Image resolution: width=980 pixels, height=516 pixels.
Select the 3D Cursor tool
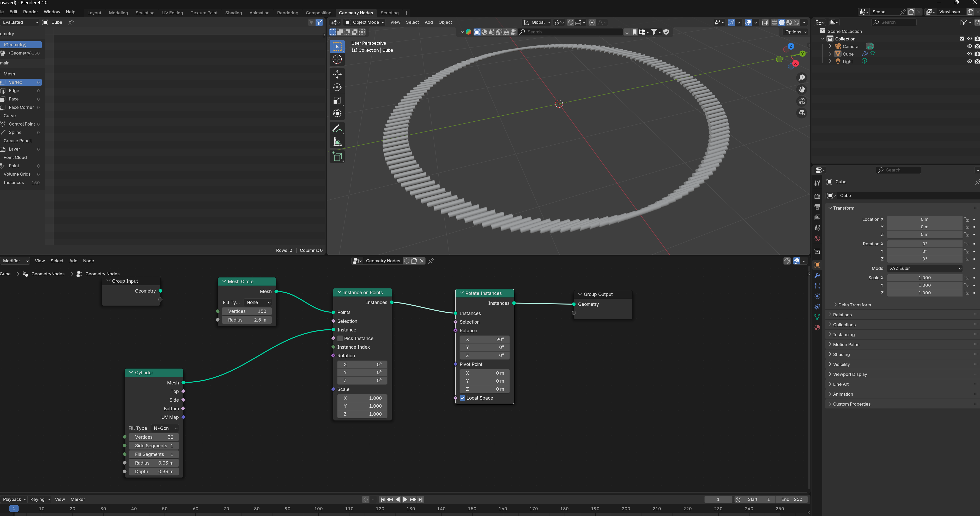tap(337, 60)
